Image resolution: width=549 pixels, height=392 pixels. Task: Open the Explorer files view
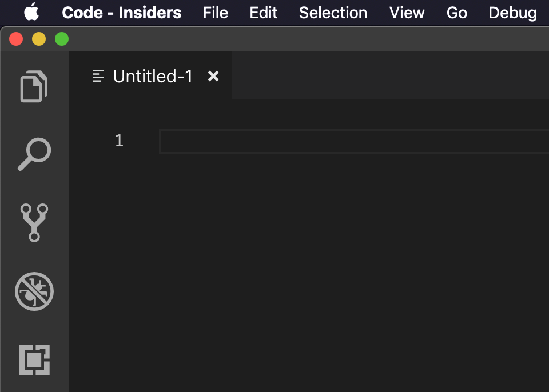tap(34, 86)
